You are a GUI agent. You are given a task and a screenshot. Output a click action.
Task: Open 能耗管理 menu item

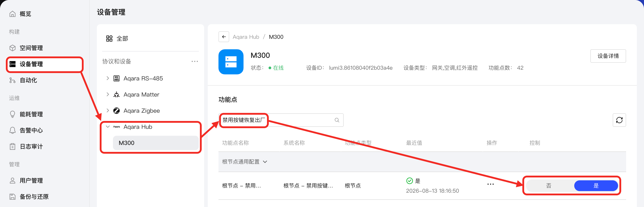pyautogui.click(x=31, y=114)
